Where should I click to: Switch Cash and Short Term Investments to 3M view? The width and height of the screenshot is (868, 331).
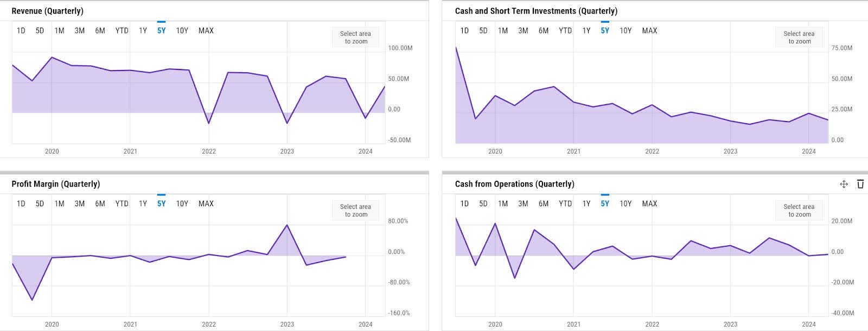[522, 31]
